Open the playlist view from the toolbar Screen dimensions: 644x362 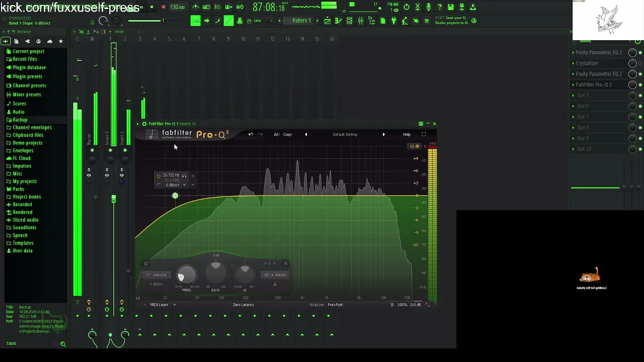(327, 21)
